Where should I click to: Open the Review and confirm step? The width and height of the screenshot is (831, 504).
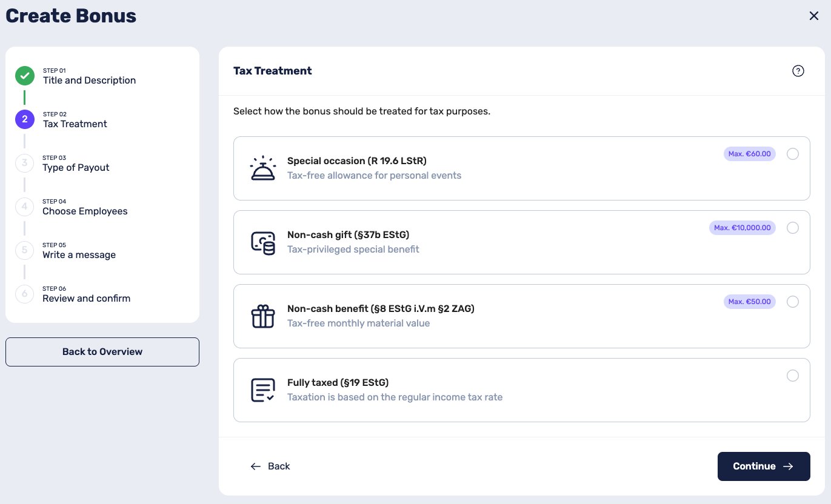[x=86, y=298]
